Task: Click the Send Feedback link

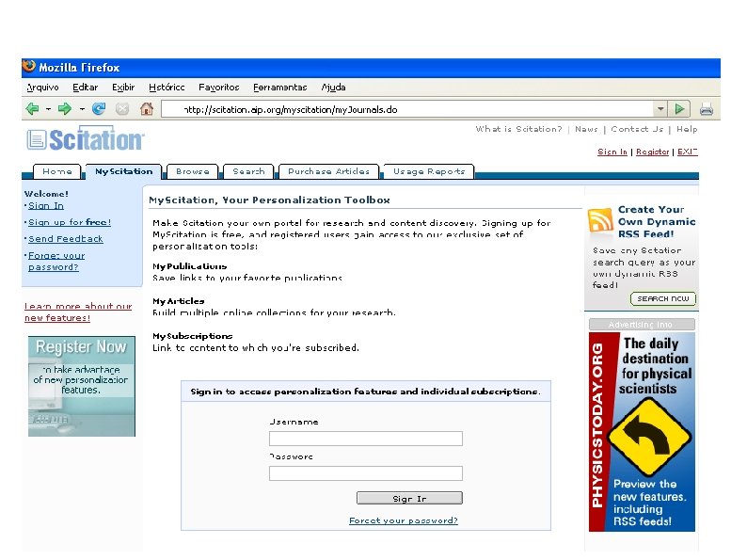Action: pyautogui.click(x=66, y=239)
